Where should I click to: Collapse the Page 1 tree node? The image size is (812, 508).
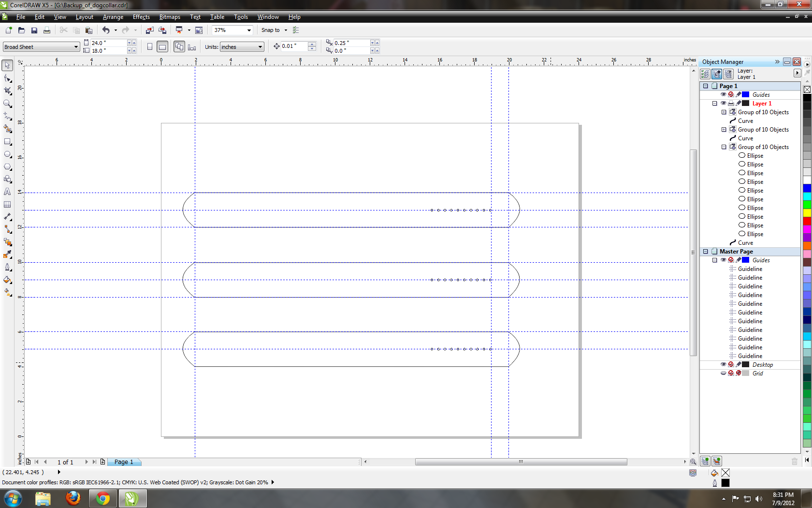pos(706,86)
